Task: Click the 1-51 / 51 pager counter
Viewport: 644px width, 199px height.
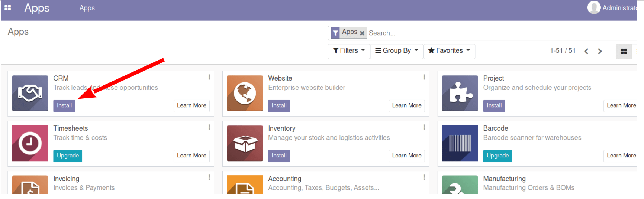Action: point(563,51)
